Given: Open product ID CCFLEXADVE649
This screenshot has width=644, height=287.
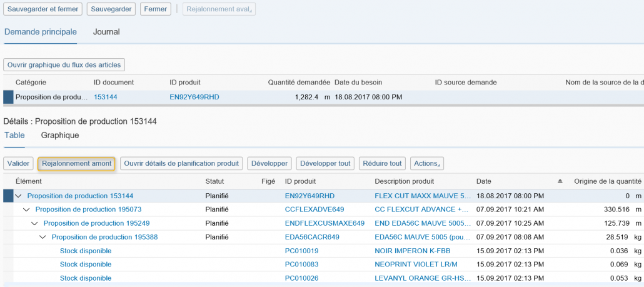Looking at the screenshot, I should [x=314, y=209].
